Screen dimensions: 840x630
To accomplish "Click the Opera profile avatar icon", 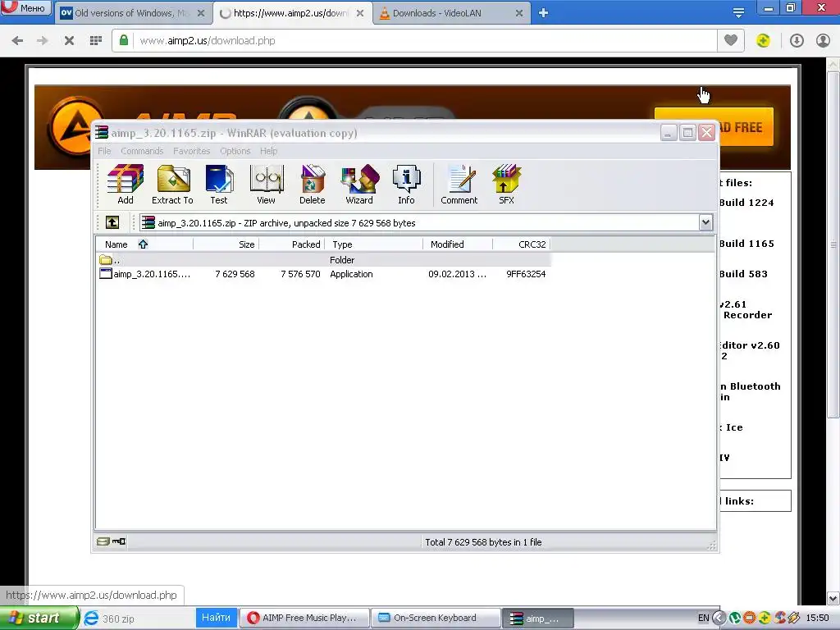I will [823, 41].
